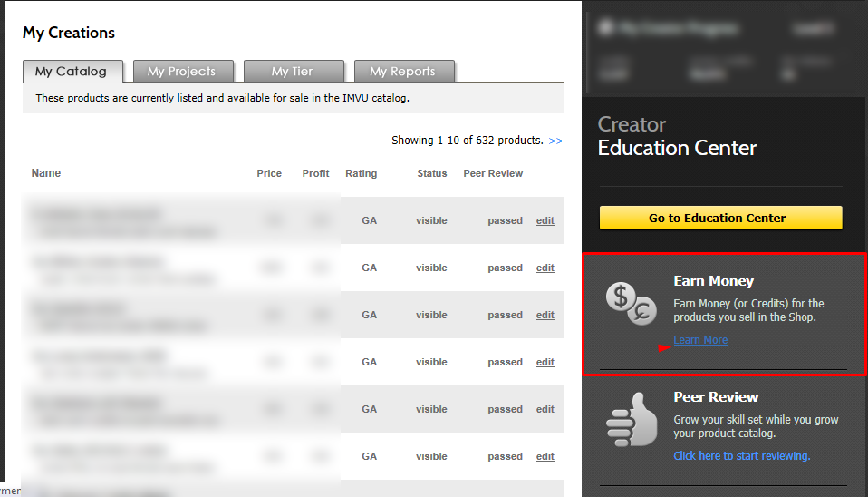Click the Earn Money heading
The width and height of the screenshot is (868, 497).
(713, 281)
